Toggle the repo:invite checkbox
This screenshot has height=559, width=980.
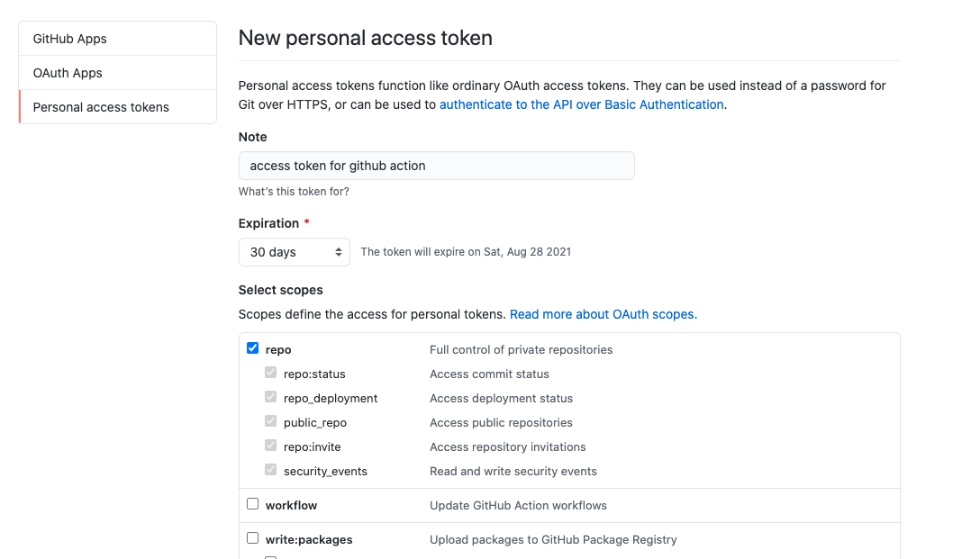(271, 446)
